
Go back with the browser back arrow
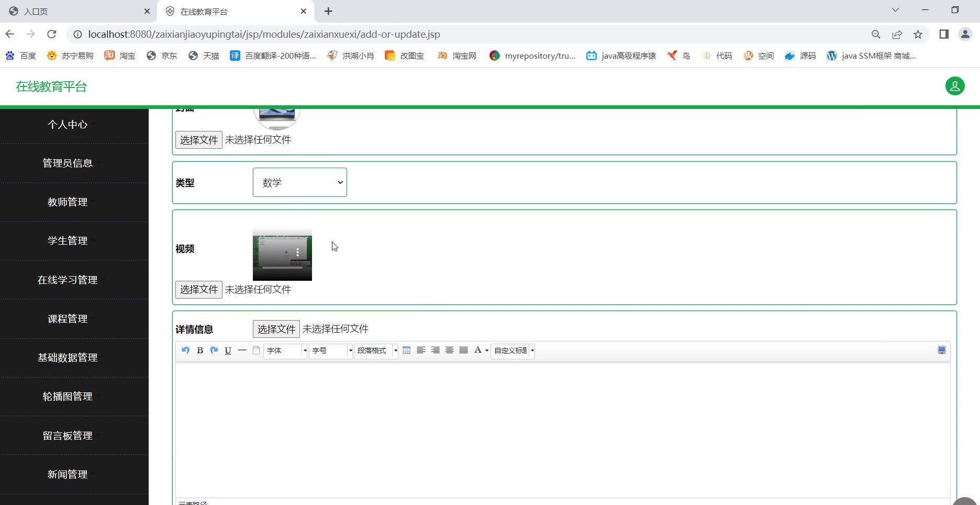[x=10, y=34]
